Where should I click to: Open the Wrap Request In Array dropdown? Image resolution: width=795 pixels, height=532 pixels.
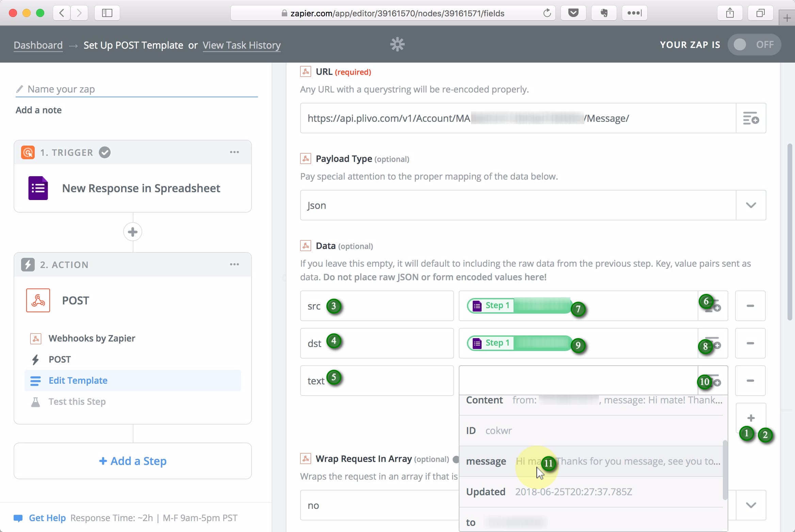pyautogui.click(x=751, y=505)
